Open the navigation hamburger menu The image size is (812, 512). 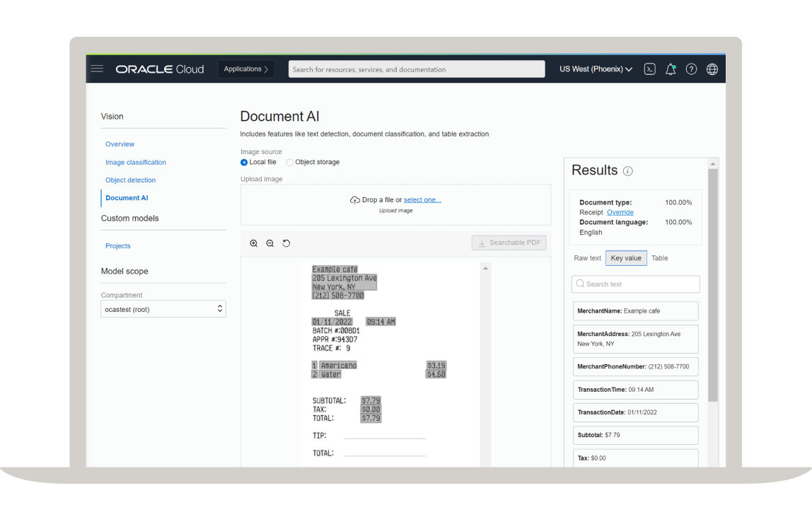pos(97,69)
